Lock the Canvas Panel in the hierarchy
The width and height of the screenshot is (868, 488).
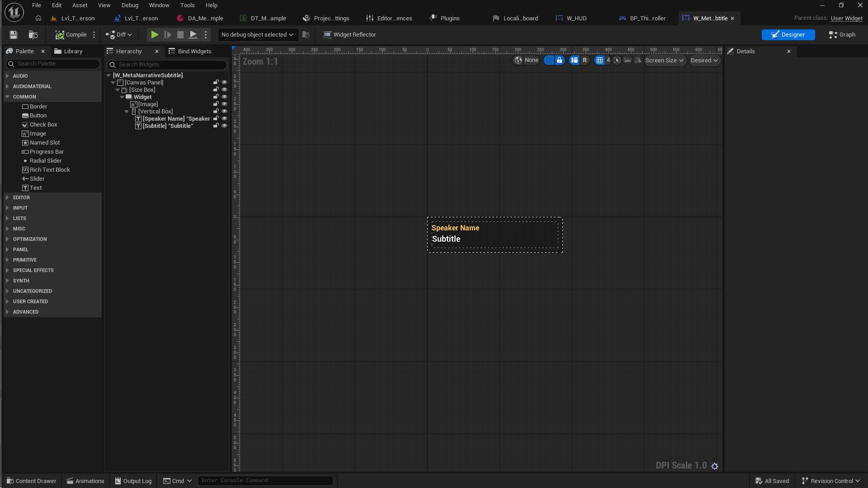pos(216,82)
